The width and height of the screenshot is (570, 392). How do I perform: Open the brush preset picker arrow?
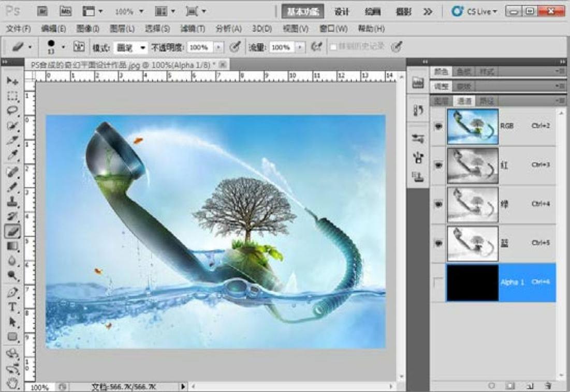tap(63, 47)
